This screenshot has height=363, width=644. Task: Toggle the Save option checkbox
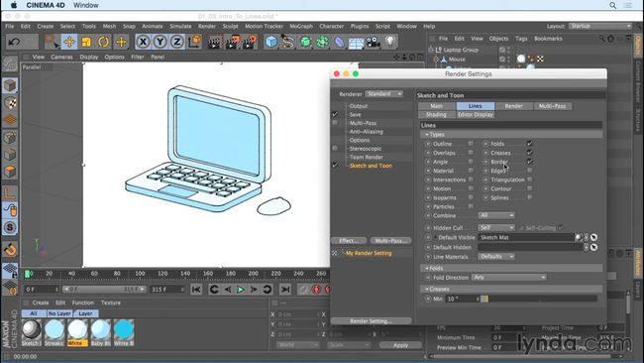335,114
